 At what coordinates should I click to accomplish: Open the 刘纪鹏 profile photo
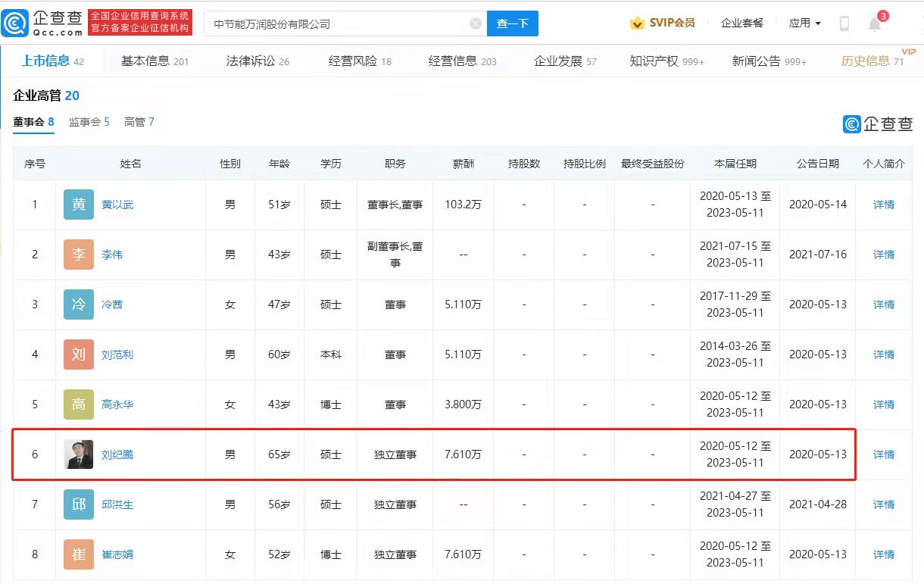(79, 454)
